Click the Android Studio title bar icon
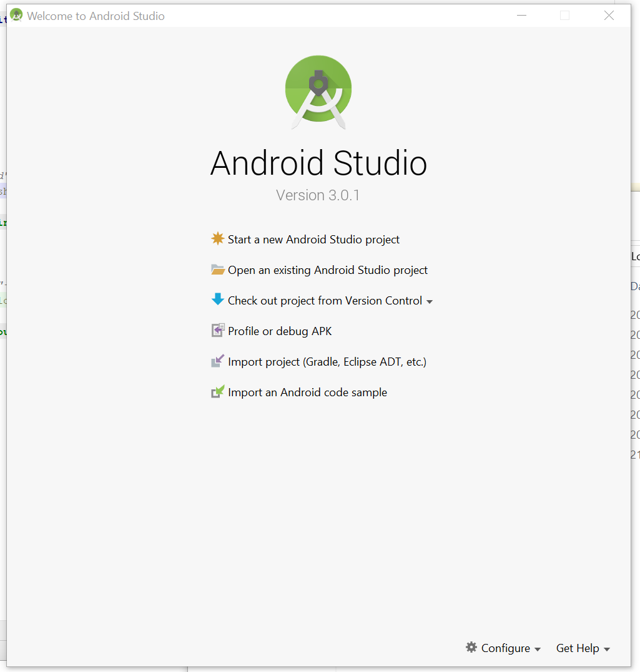This screenshot has width=640, height=672. click(x=16, y=15)
